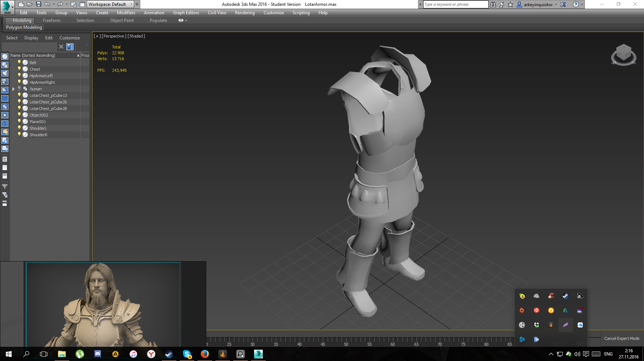The width and height of the screenshot is (644, 361).
Task: Open the Workspace: Default dropdown
Action: point(111,4)
